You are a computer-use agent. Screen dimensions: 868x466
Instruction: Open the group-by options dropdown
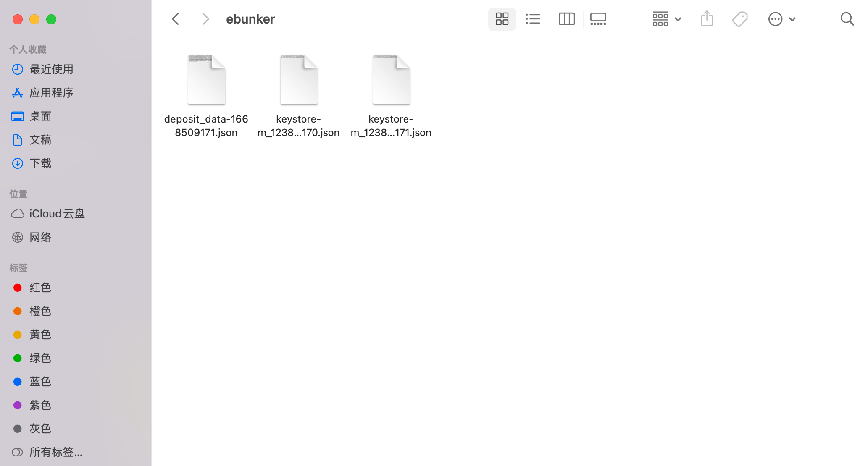pos(667,19)
